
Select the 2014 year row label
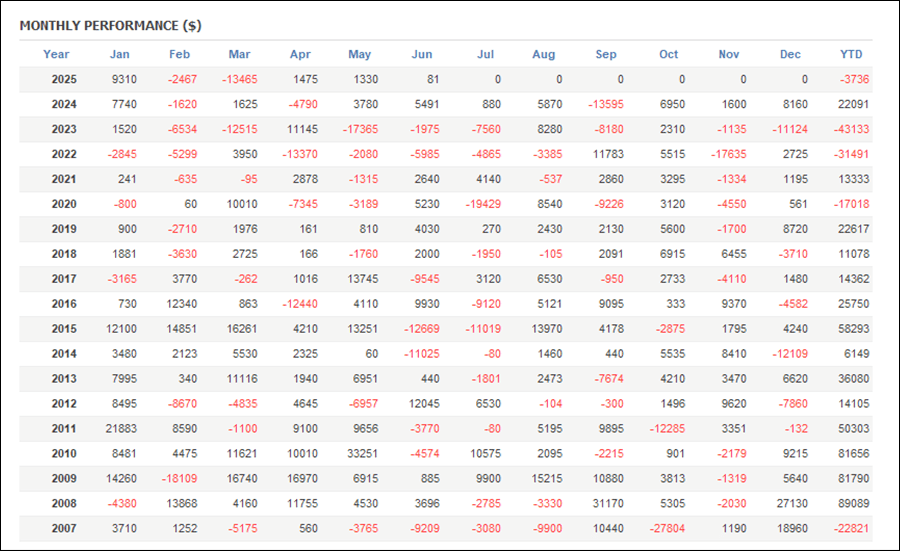(64, 354)
